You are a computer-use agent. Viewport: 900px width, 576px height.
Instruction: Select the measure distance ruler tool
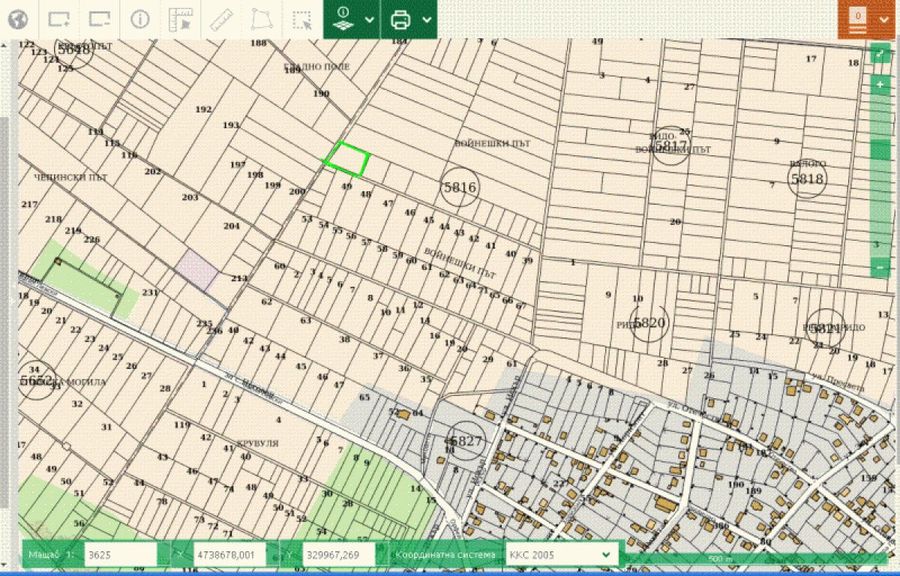pyautogui.click(x=221, y=19)
